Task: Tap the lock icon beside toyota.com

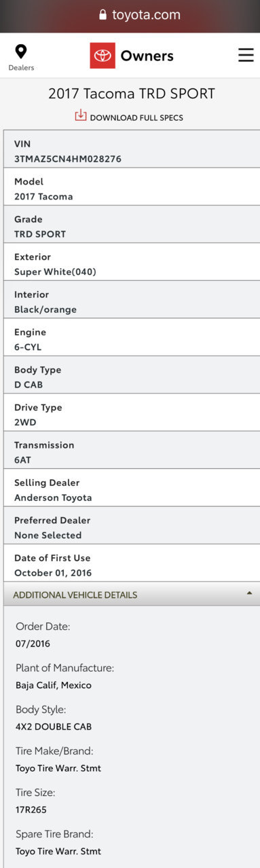Action: 103,15
